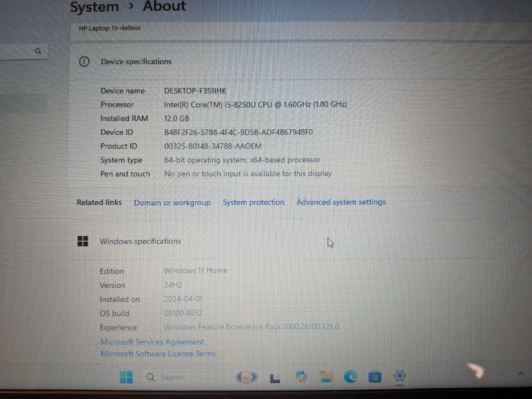Click the Windows logo beside Windows specifications
This screenshot has width=532, height=399.
pyautogui.click(x=83, y=241)
